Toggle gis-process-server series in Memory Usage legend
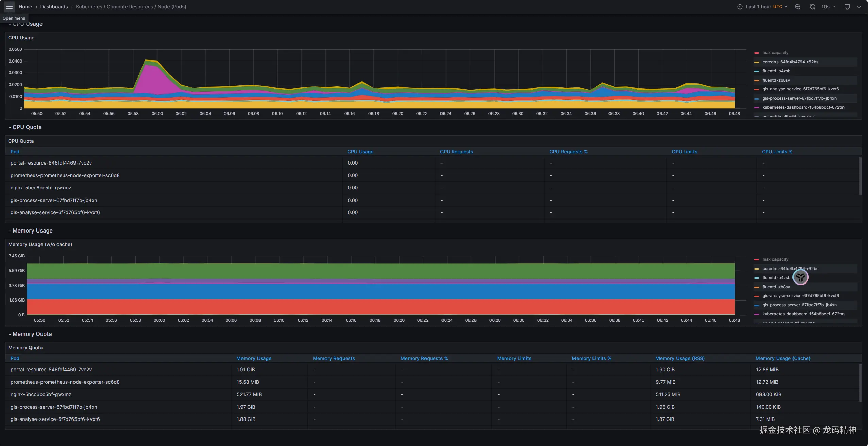868x446 pixels. pos(799,305)
